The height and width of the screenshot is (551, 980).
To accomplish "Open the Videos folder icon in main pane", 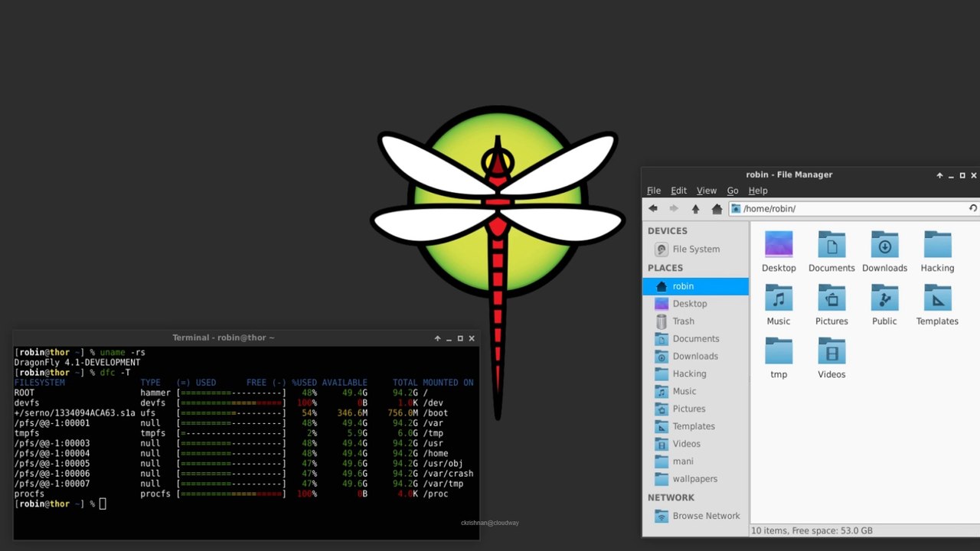I will point(831,350).
